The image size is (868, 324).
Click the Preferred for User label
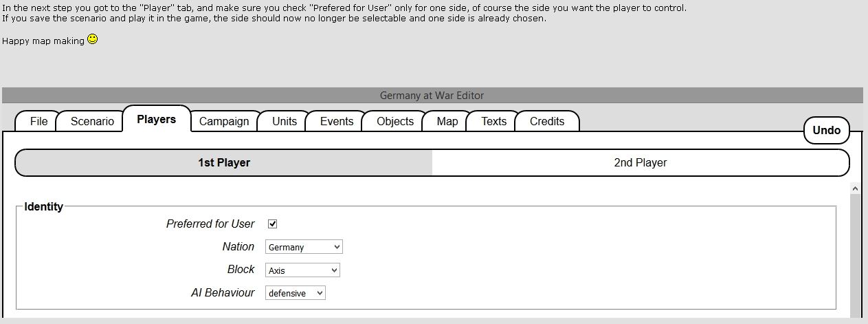(x=210, y=224)
